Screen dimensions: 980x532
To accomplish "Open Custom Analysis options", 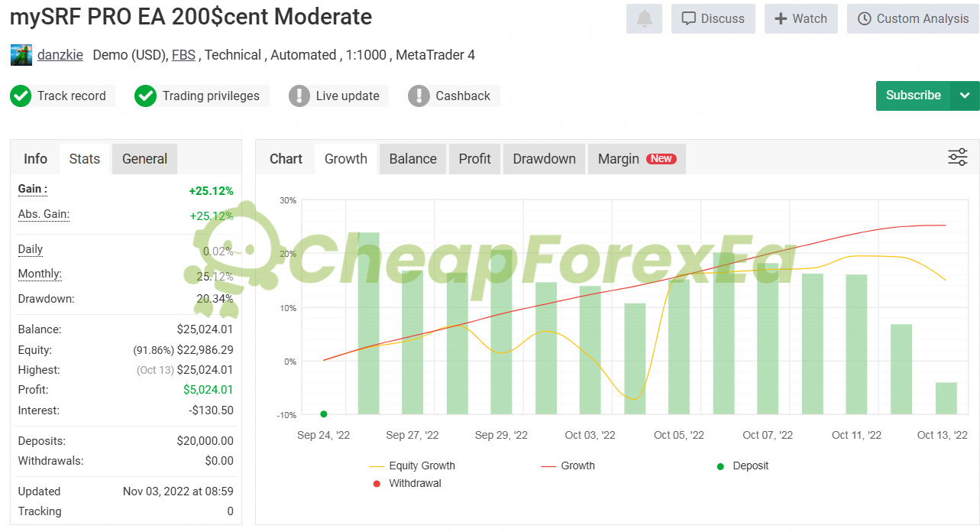I will point(913,18).
